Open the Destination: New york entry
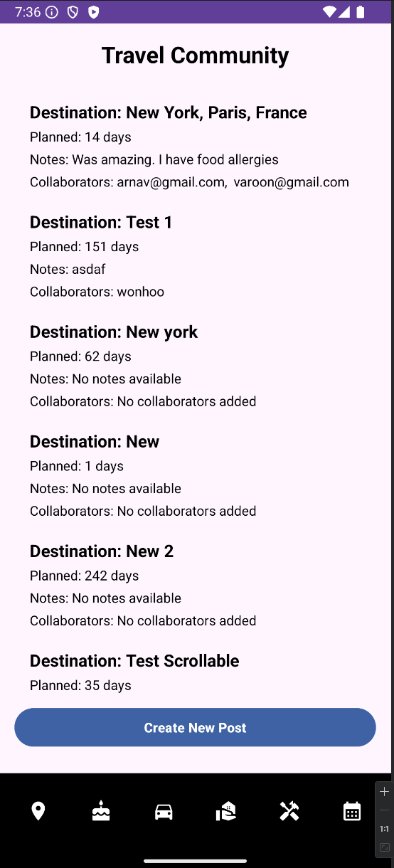The image size is (394, 868). coord(114,332)
